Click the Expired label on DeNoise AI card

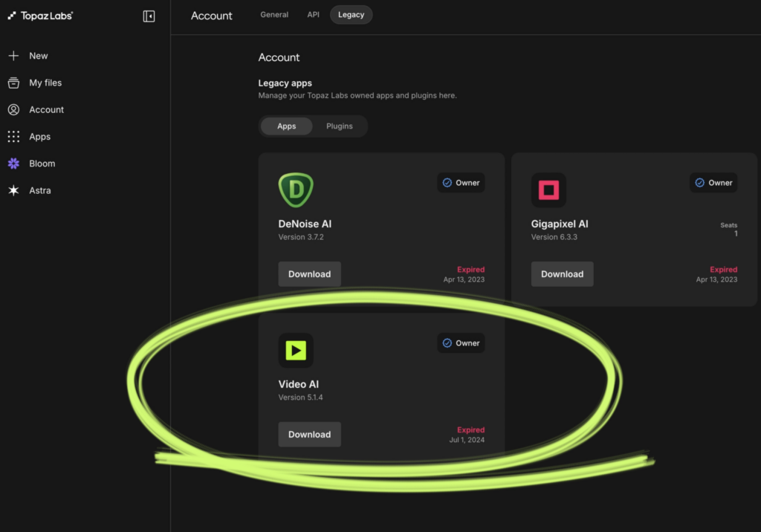coord(470,270)
